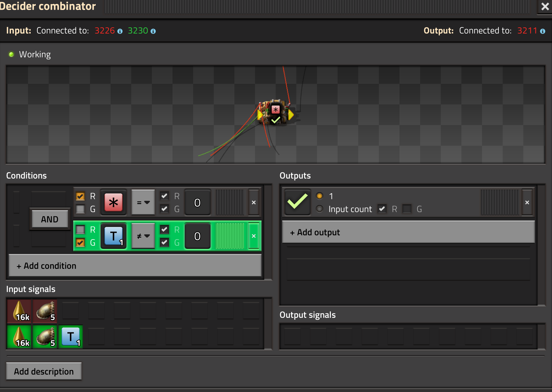Toggle left G checkbox of T condition
Image resolution: width=552 pixels, height=392 pixels.
point(80,242)
